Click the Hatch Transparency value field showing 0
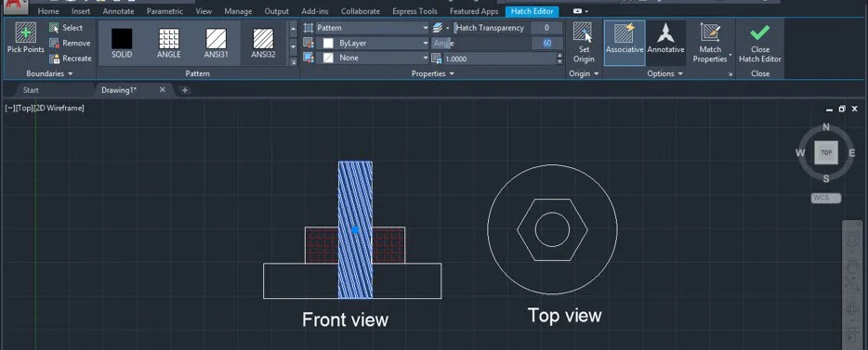The width and height of the screenshot is (868, 350). click(546, 28)
